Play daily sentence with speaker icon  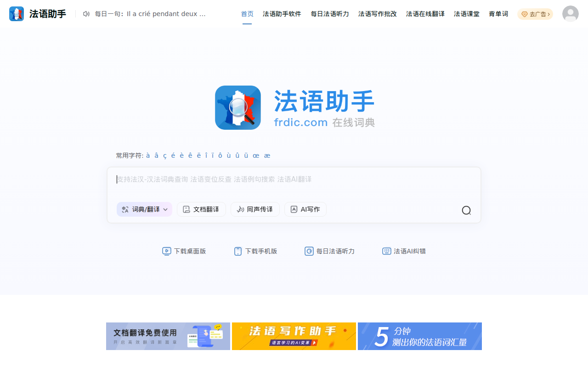[86, 14]
